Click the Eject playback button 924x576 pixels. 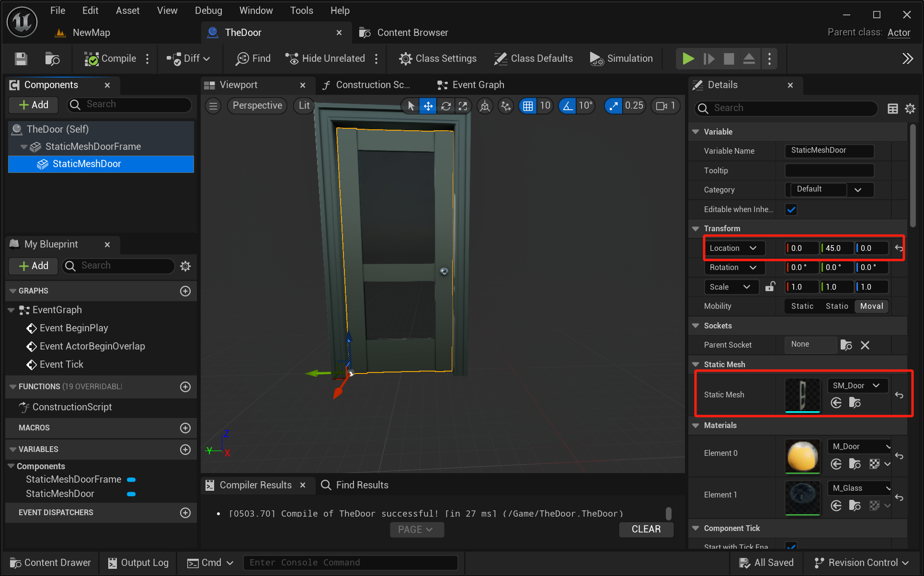coord(749,58)
